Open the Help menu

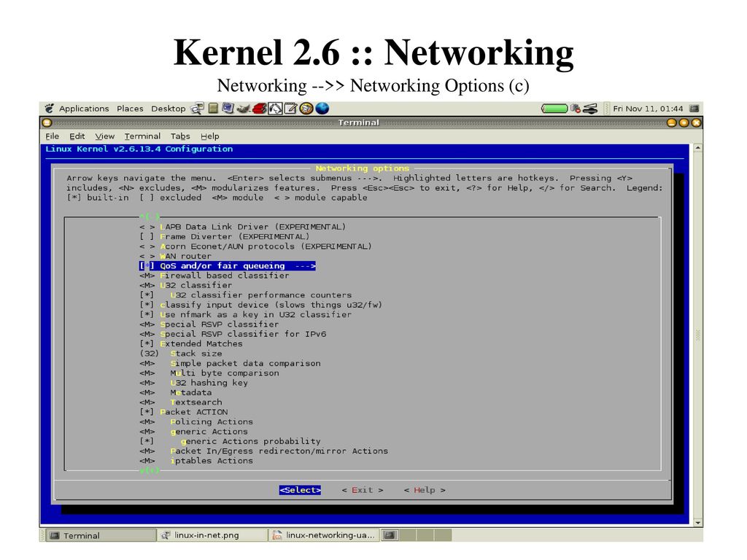[209, 136]
